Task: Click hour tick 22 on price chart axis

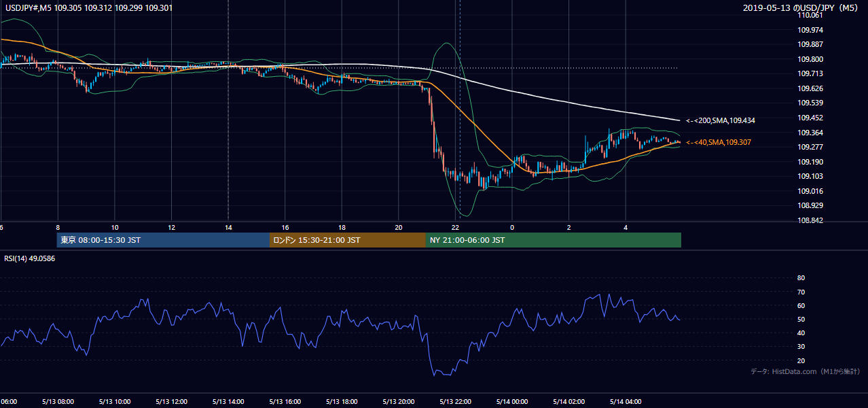Action: click(455, 227)
